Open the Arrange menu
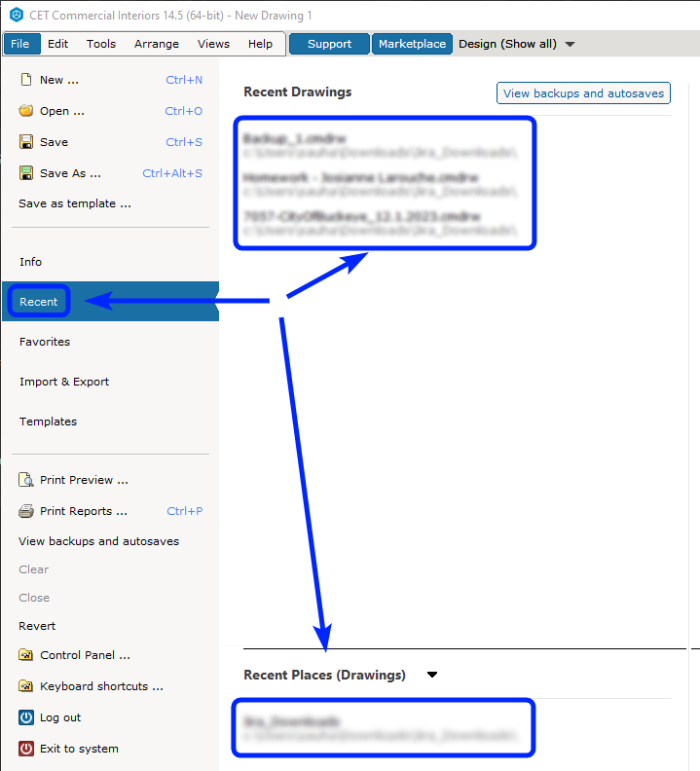 coord(157,44)
